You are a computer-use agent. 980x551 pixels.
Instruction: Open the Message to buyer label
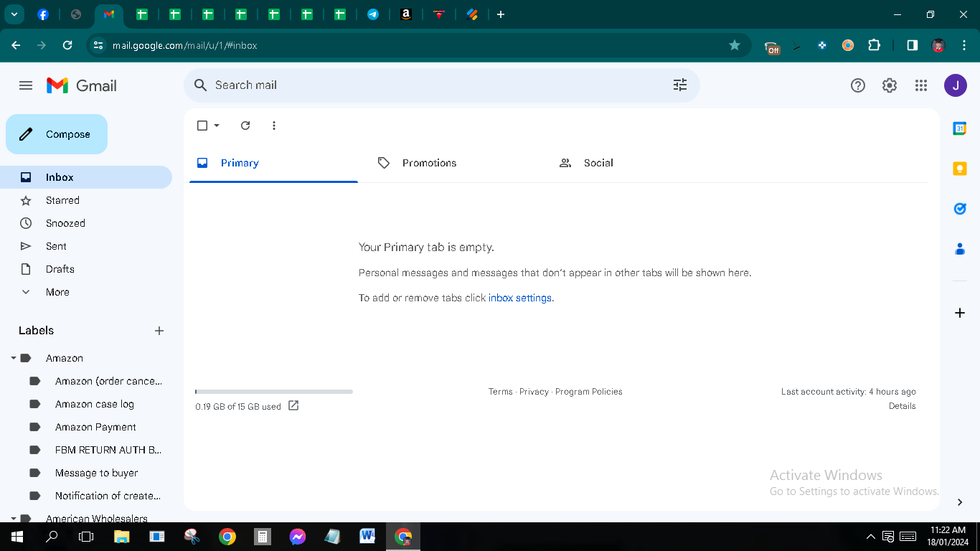pyautogui.click(x=96, y=473)
